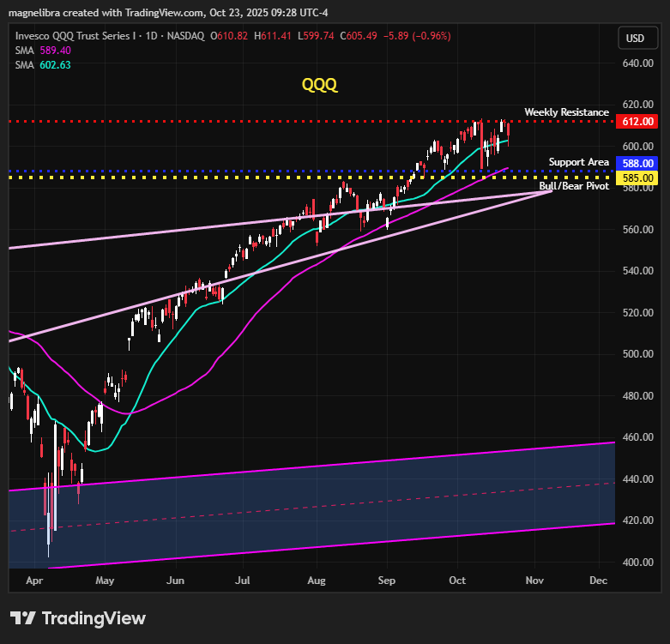Click the Support Area text label
The width and height of the screenshot is (670, 644).
(x=578, y=162)
